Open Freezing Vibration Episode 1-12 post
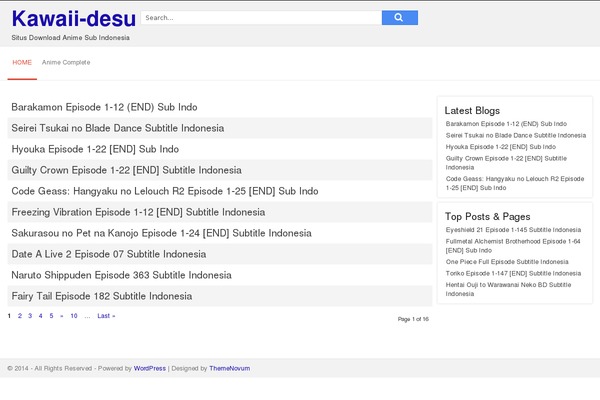600x400 pixels. point(138,212)
